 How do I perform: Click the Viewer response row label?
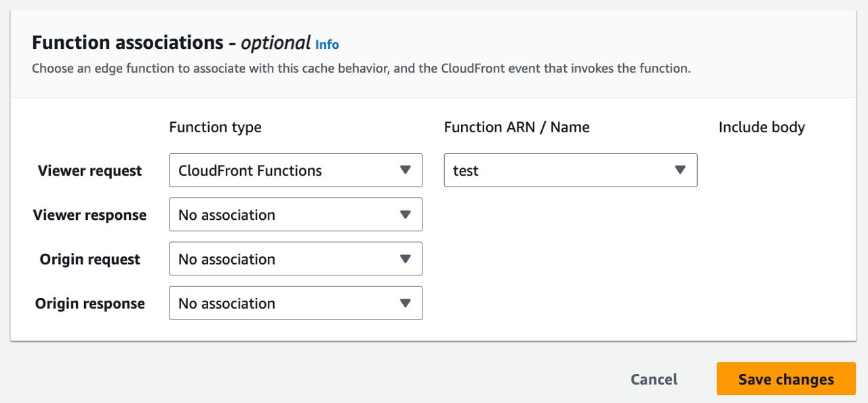pos(90,215)
